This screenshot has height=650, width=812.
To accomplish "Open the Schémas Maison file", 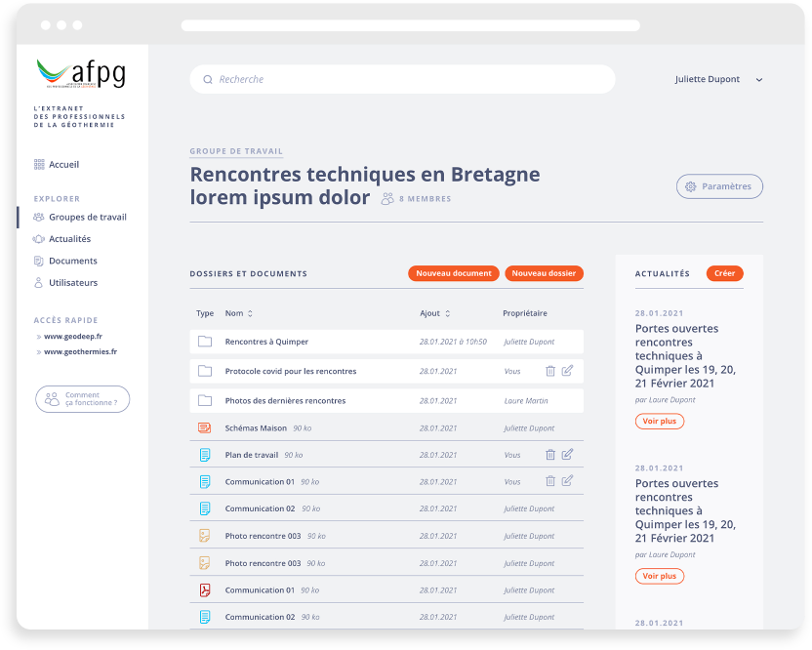I will [x=386, y=427].
